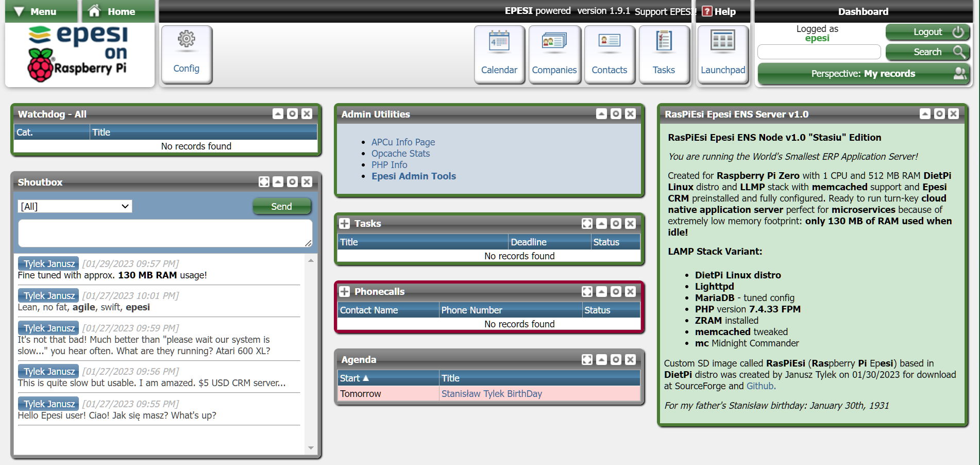The height and width of the screenshot is (465, 980).
Task: Open Watchdog applet settings gear icon
Action: click(x=292, y=114)
